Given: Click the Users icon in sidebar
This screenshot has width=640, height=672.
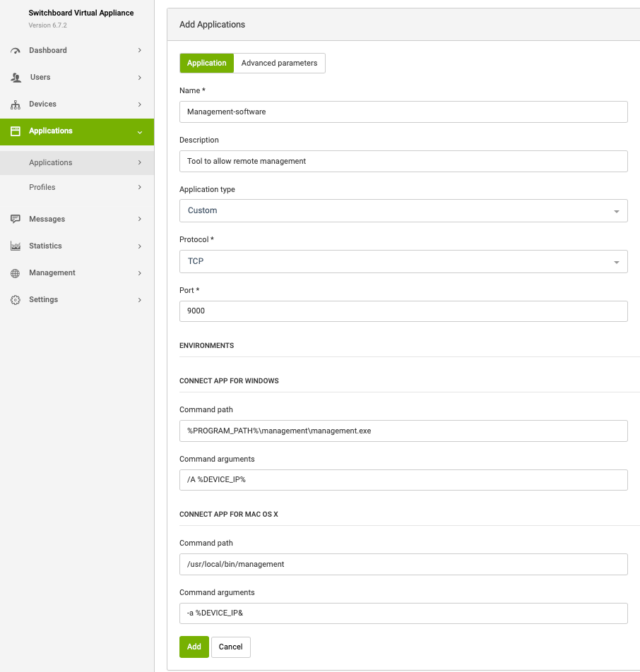Looking at the screenshot, I should click(16, 78).
